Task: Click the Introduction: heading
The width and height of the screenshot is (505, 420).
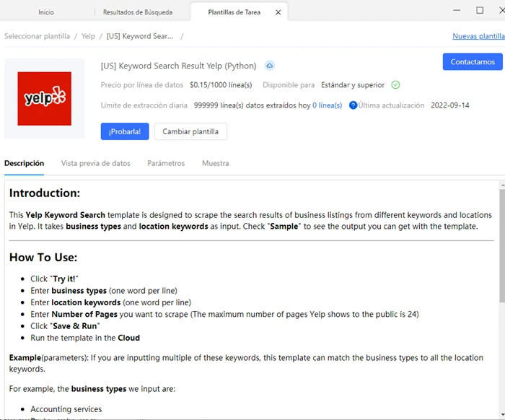Action: tap(45, 193)
